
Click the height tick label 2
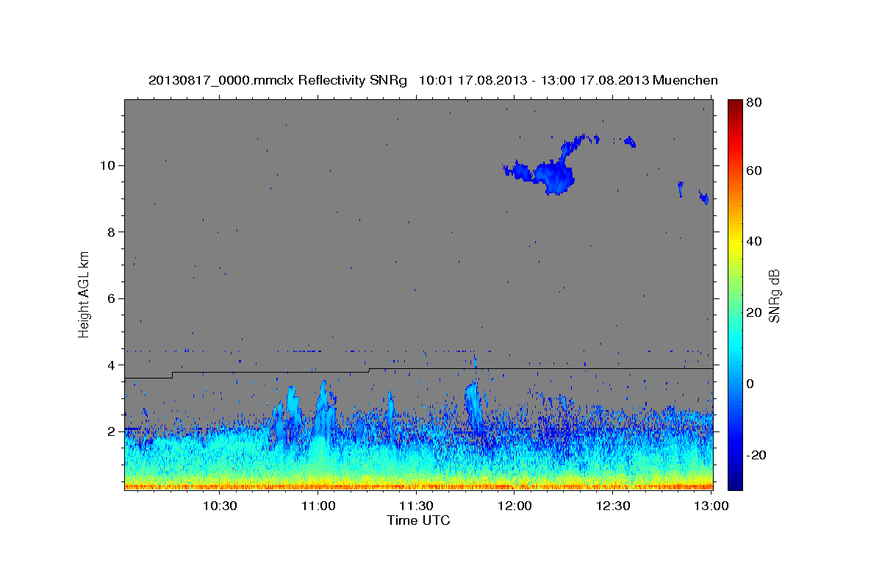112,431
